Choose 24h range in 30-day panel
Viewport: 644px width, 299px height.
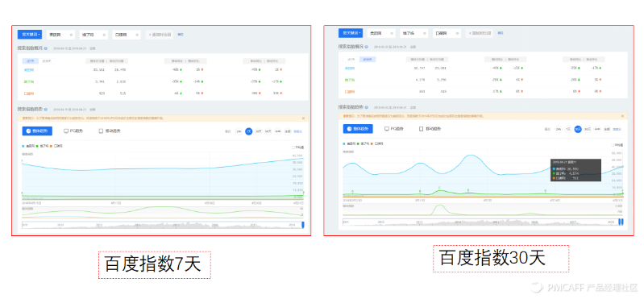(559, 129)
